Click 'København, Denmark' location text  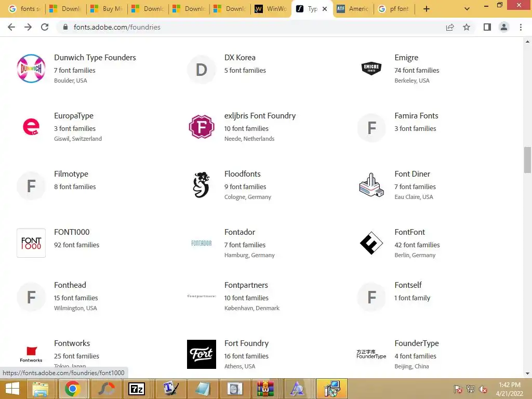point(252,308)
